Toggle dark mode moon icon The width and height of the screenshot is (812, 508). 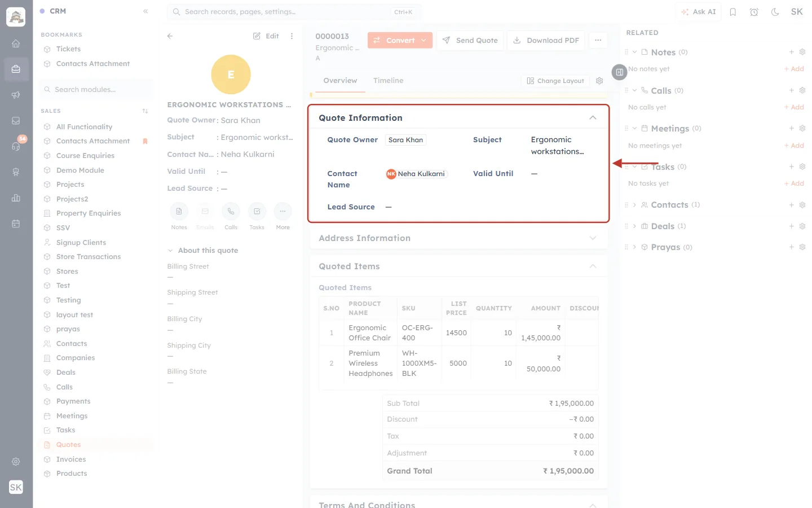point(775,12)
